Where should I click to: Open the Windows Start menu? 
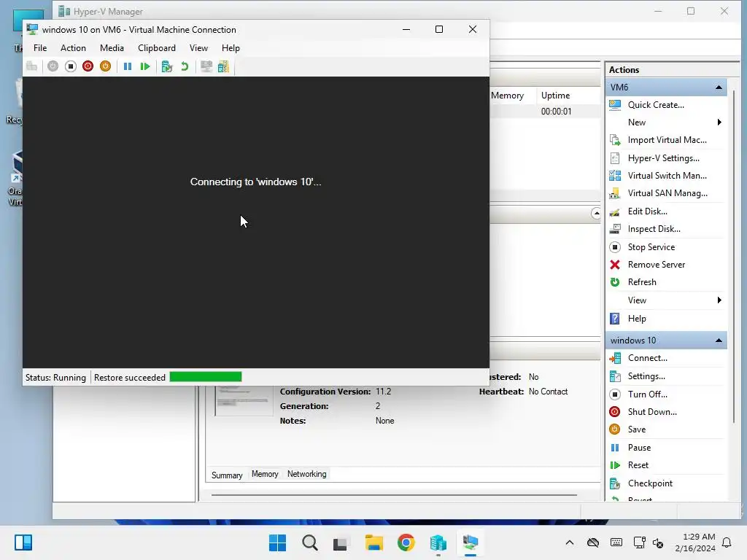277,542
